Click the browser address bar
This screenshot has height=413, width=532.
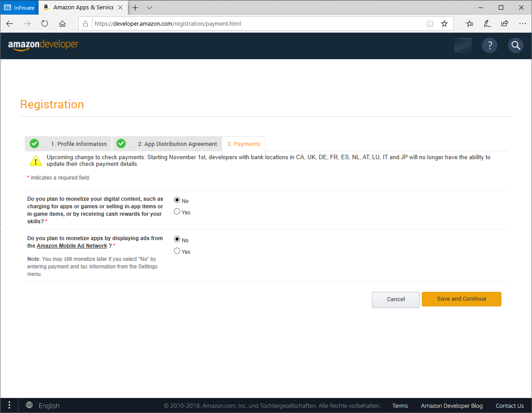coord(257,24)
